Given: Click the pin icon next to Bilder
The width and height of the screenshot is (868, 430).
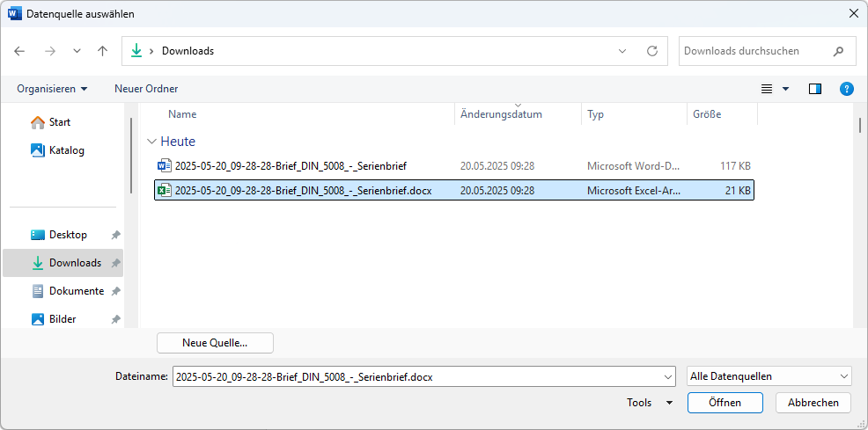Looking at the screenshot, I should point(115,319).
